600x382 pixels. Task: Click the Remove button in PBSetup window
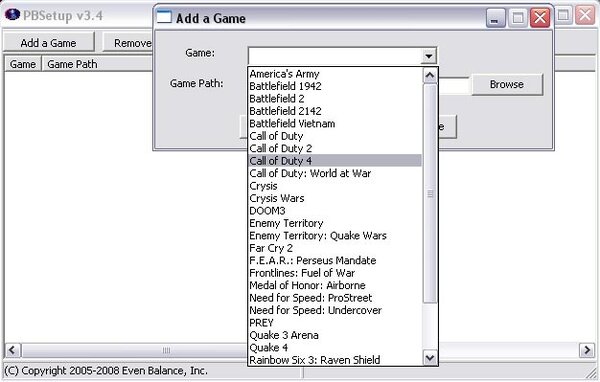click(128, 43)
